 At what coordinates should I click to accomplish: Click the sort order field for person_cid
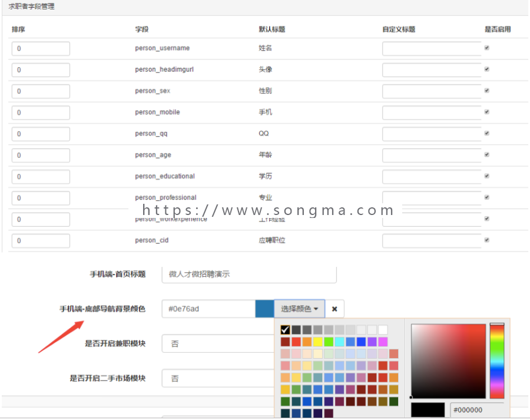point(41,241)
